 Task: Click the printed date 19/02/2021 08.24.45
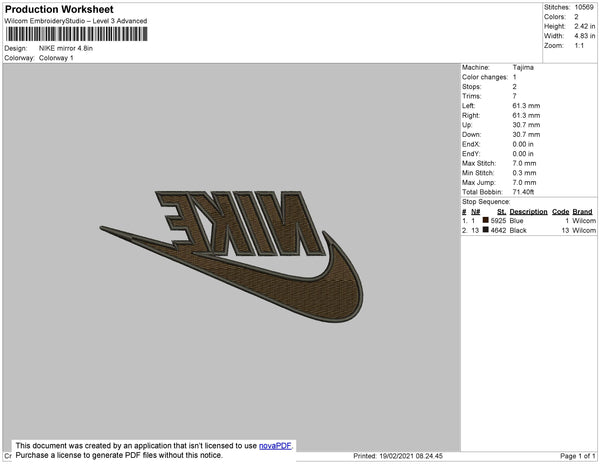tap(411, 456)
